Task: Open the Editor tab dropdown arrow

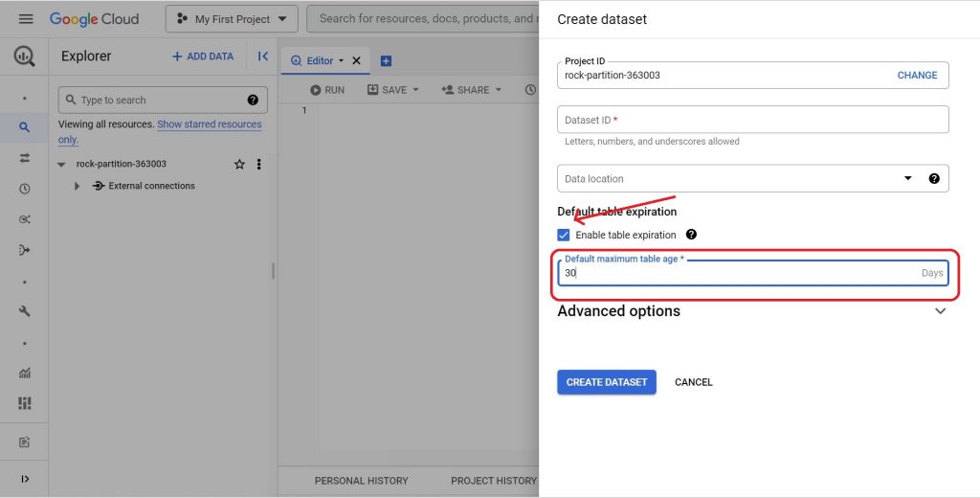Action: (x=342, y=60)
